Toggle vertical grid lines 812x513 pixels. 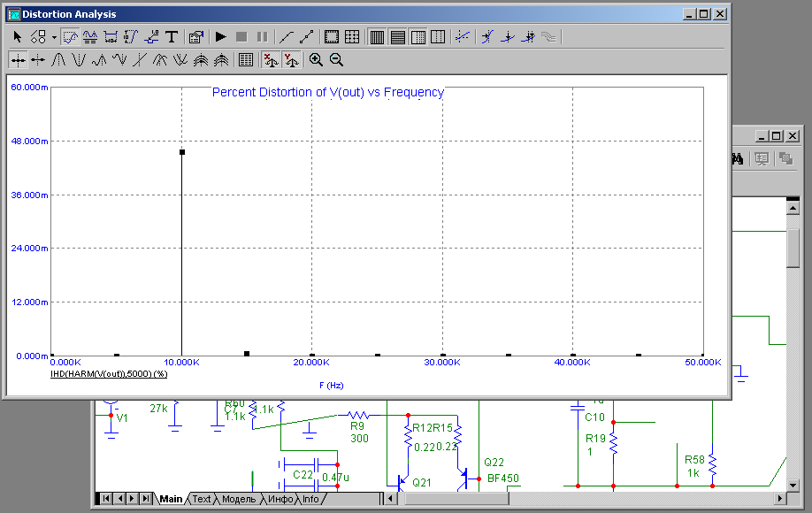coord(377,37)
